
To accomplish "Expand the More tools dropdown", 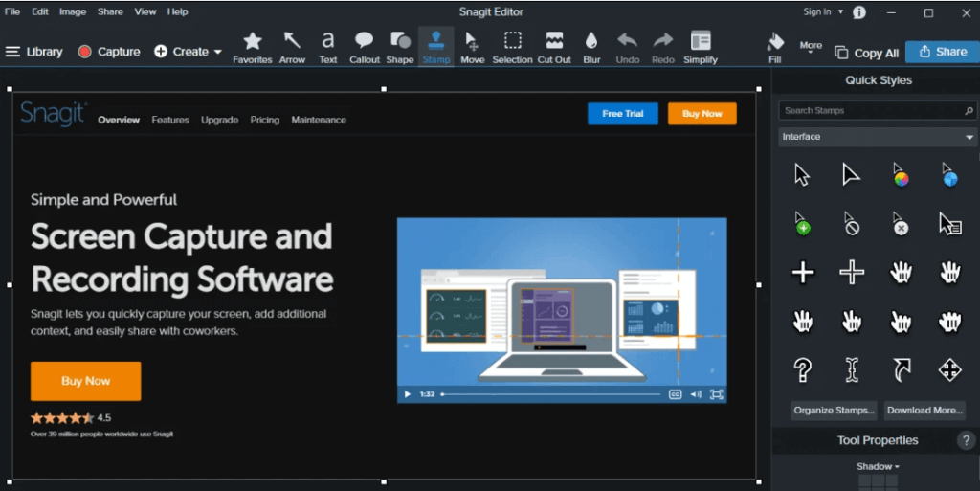I will (x=811, y=48).
